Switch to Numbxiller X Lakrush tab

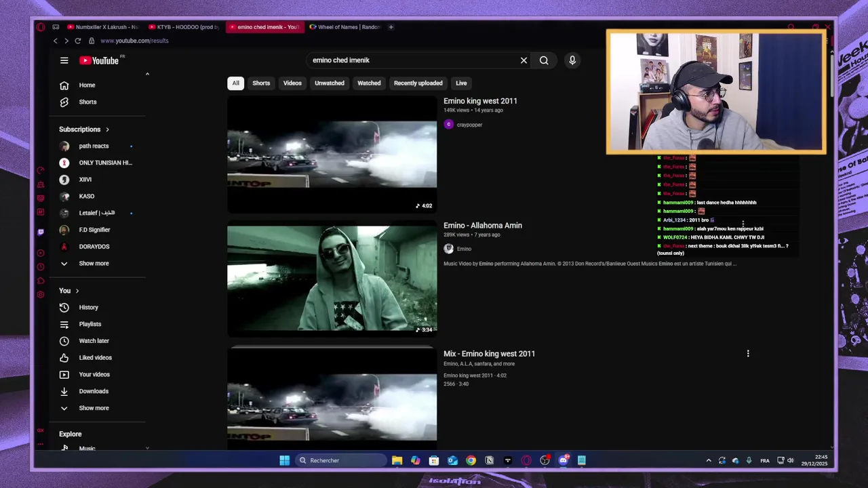click(x=102, y=27)
